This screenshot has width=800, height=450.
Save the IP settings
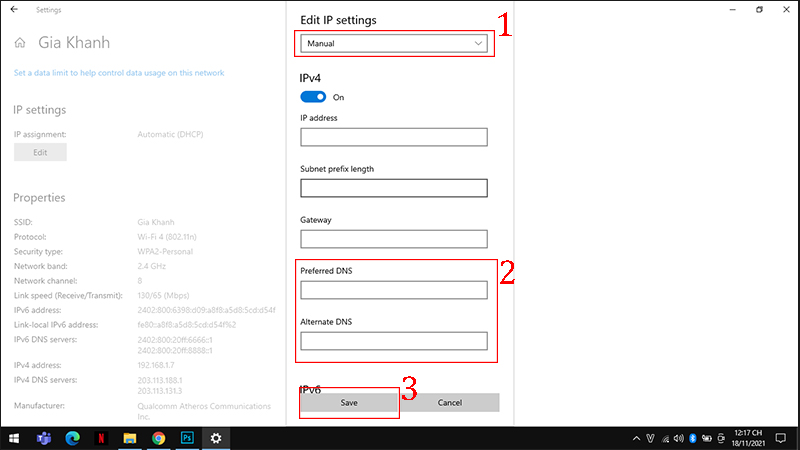point(349,402)
